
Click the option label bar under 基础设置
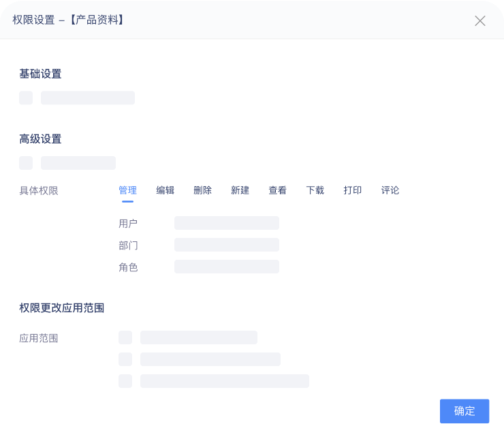88,97
